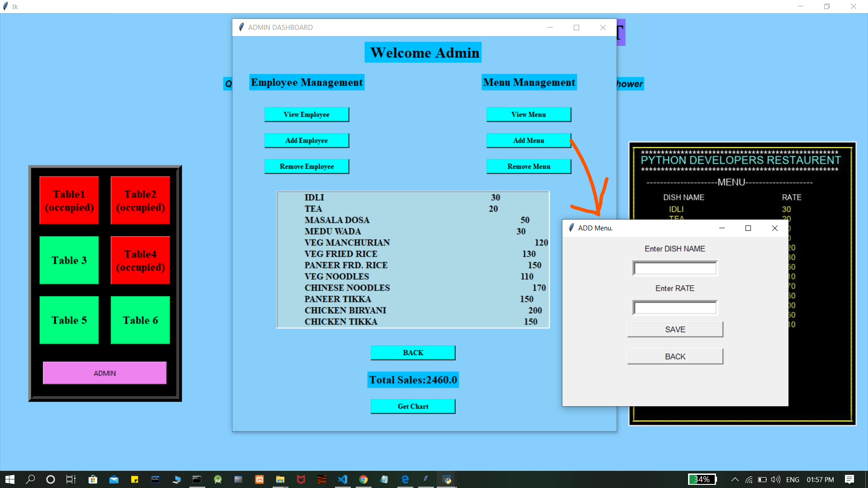The width and height of the screenshot is (868, 488).
Task: Click the Add Employee button
Action: (x=307, y=141)
